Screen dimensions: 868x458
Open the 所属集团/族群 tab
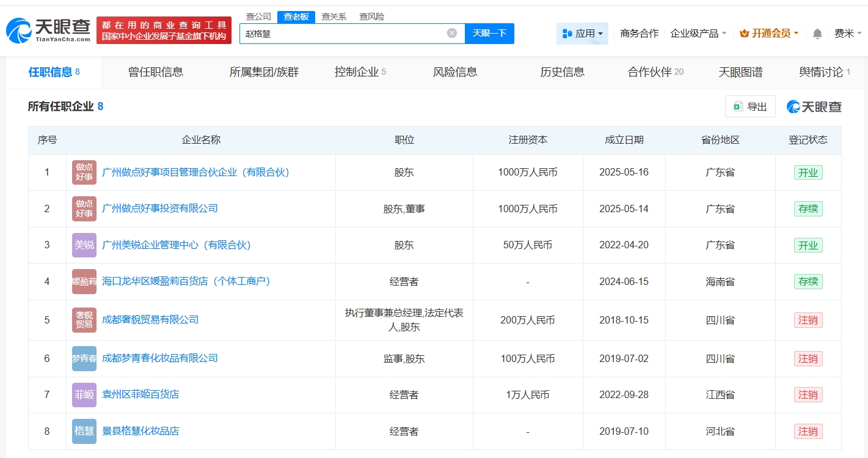click(264, 72)
